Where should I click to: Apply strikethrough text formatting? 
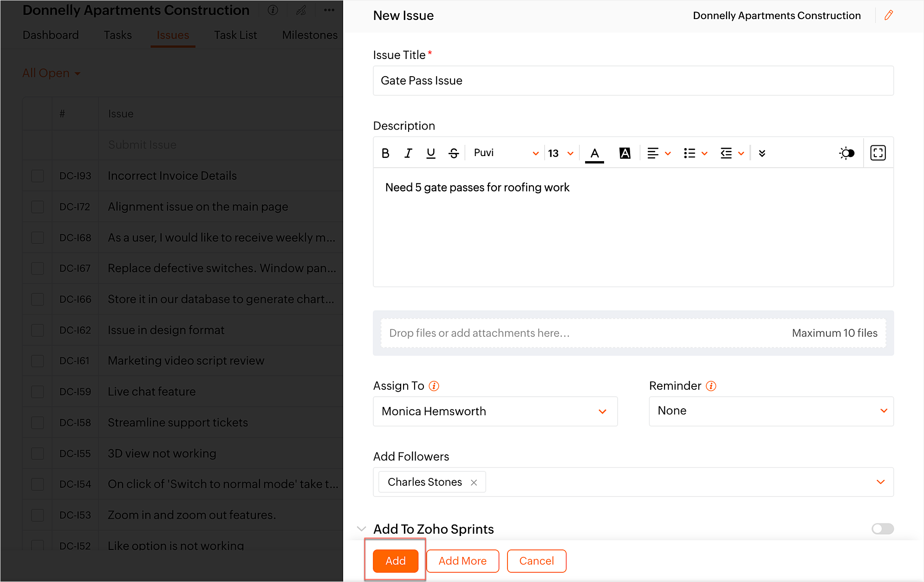click(x=454, y=153)
